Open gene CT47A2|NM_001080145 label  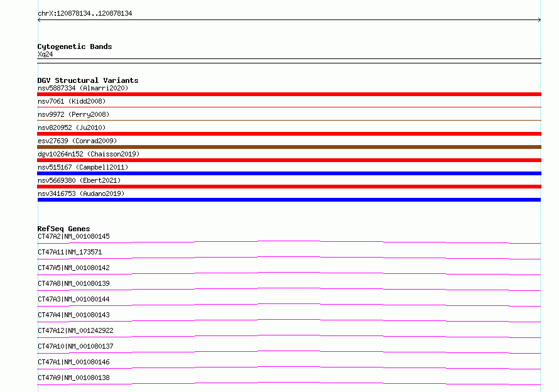click(73, 236)
